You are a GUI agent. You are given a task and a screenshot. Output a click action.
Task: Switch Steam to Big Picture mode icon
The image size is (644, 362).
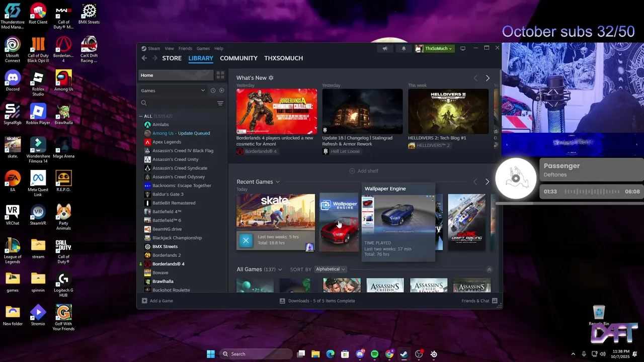[463, 48]
